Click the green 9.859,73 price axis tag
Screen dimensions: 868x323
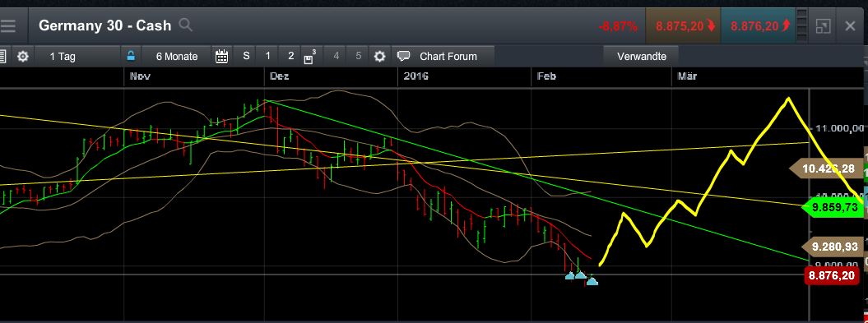833,208
